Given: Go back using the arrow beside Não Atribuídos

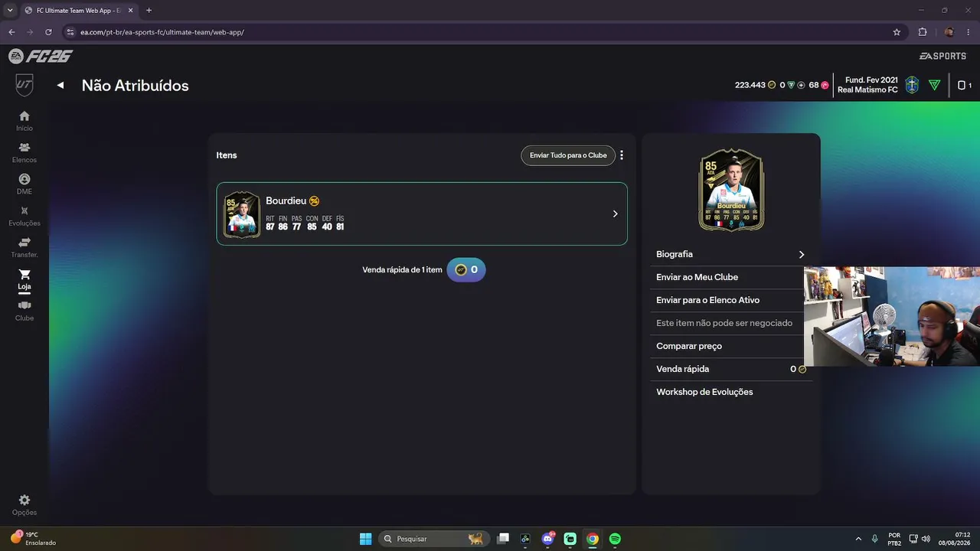Looking at the screenshot, I should 60,86.
